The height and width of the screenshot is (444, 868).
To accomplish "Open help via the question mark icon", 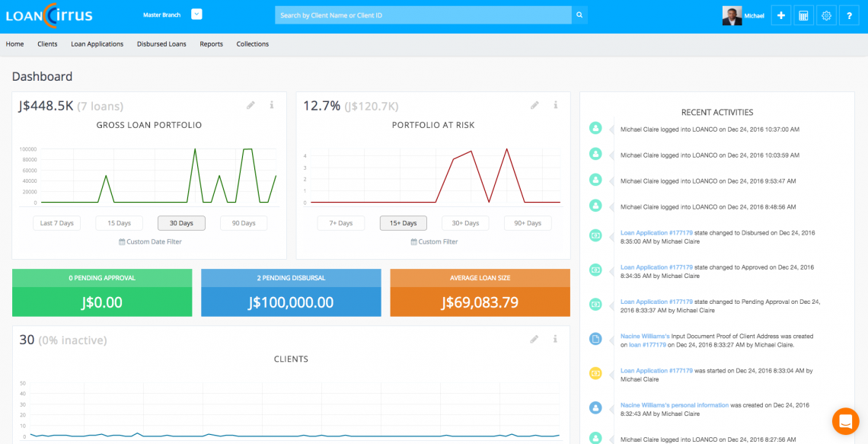I will 849,15.
